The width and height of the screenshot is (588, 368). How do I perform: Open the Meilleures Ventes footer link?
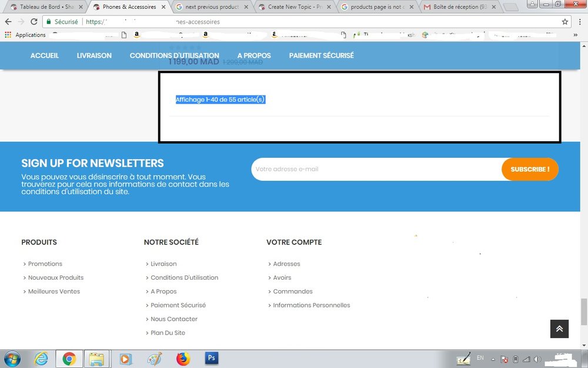54,291
